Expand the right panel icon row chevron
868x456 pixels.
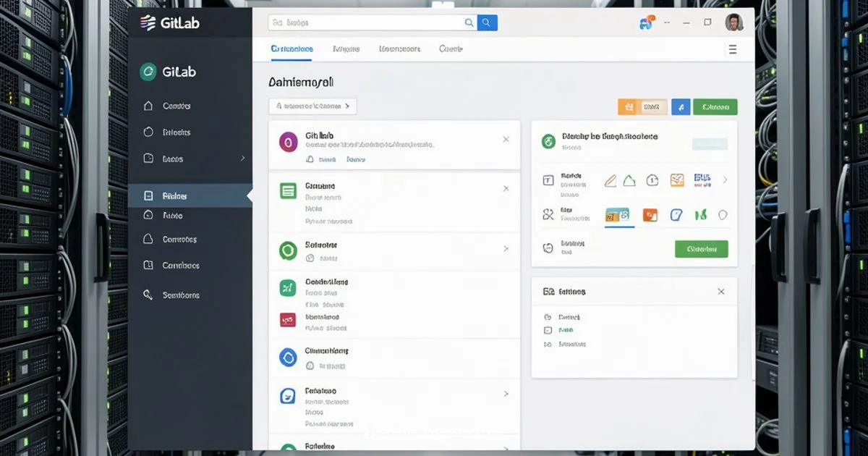pos(725,180)
